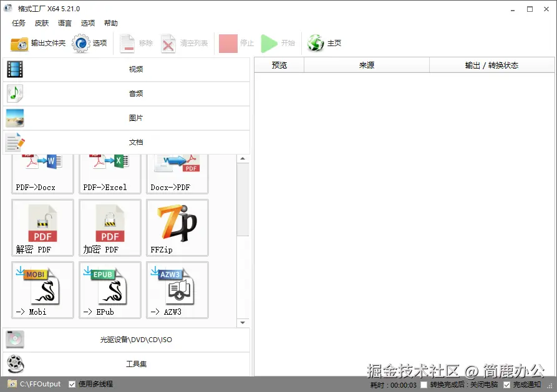Select the -> AZW3 ebook converter
This screenshot has height=392, width=557.
pyautogui.click(x=177, y=290)
